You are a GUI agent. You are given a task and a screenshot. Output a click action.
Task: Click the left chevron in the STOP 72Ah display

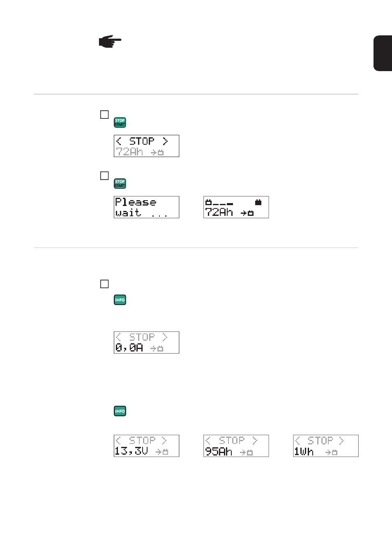tap(119, 141)
